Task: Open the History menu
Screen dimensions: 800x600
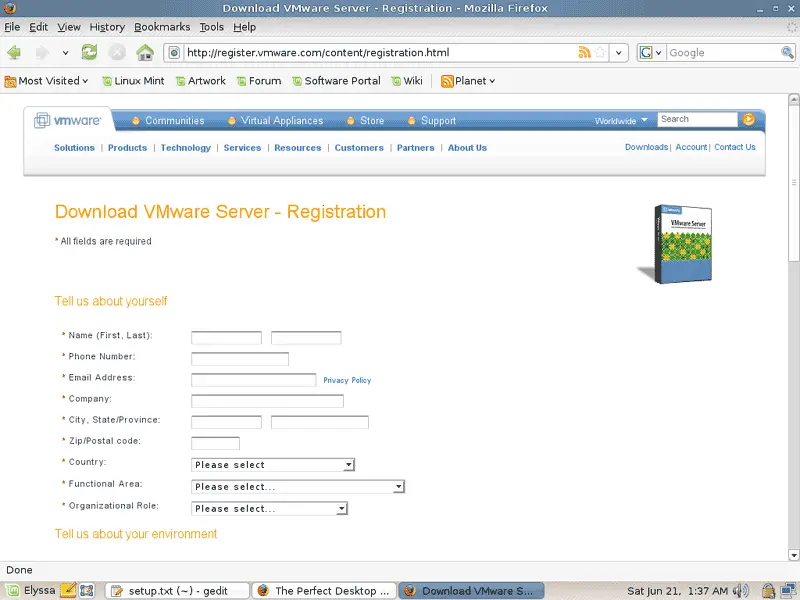Action: coord(107,27)
